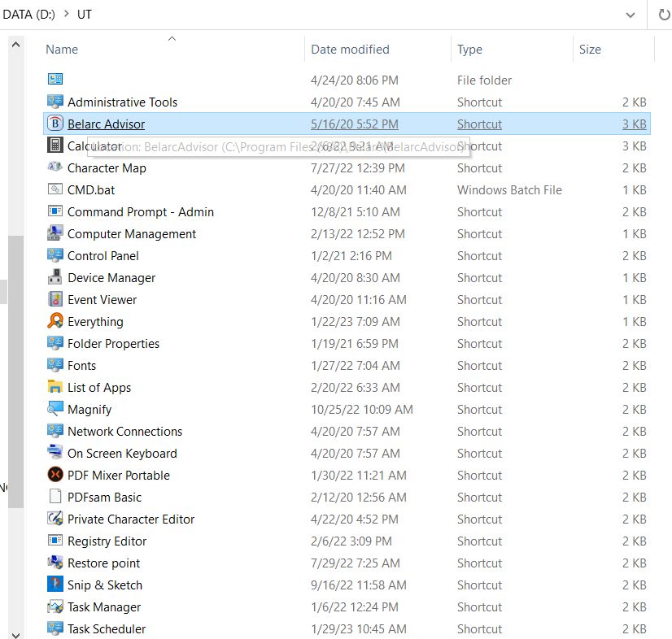The height and width of the screenshot is (639, 672).
Task: Click the scroll down arrow of navigation pane
Action: point(15,634)
